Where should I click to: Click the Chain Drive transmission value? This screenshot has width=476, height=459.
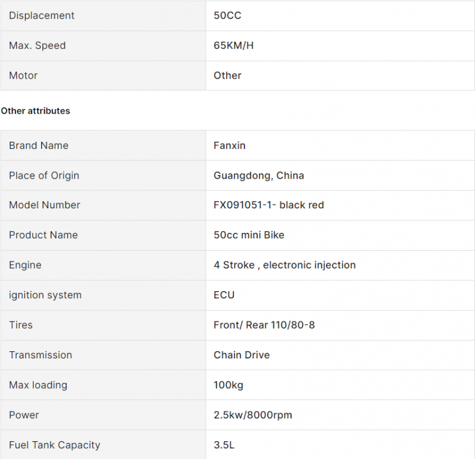242,355
